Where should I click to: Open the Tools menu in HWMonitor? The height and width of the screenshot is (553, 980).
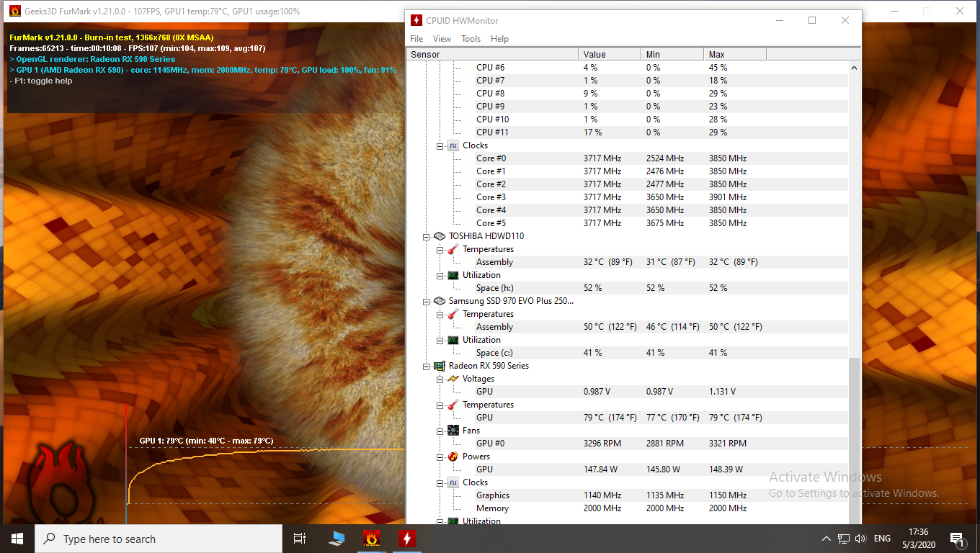click(x=471, y=39)
